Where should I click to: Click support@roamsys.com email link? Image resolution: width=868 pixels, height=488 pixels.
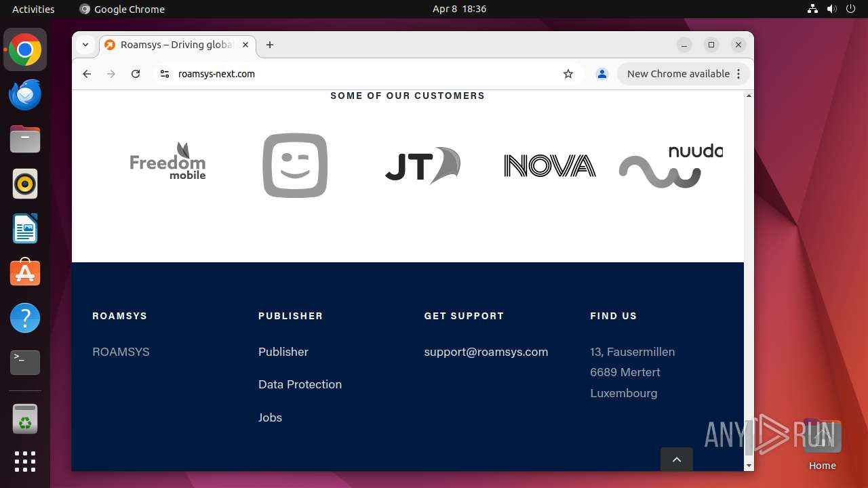click(x=486, y=352)
